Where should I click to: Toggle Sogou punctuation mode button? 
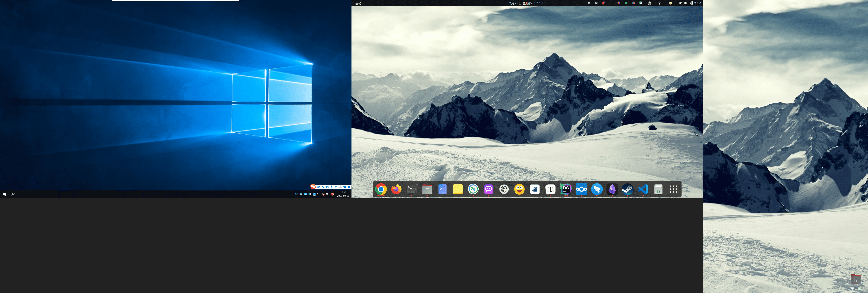pyautogui.click(x=323, y=187)
